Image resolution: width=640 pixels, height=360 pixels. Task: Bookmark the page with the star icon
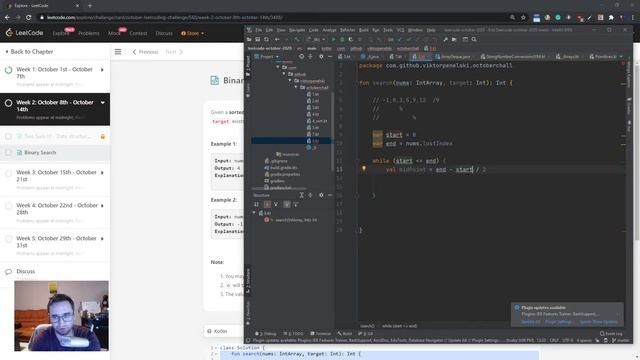(x=523, y=18)
